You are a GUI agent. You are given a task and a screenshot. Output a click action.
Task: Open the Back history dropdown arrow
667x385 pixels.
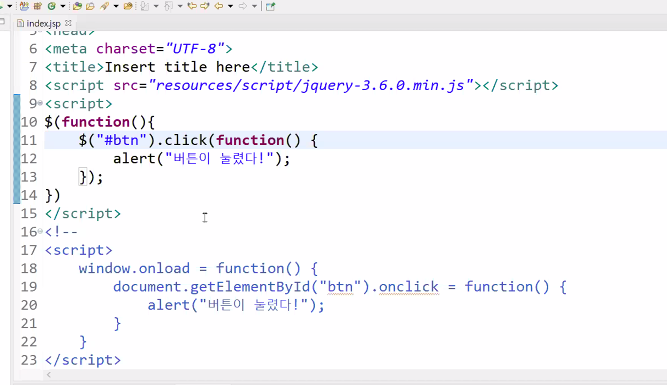point(230,6)
